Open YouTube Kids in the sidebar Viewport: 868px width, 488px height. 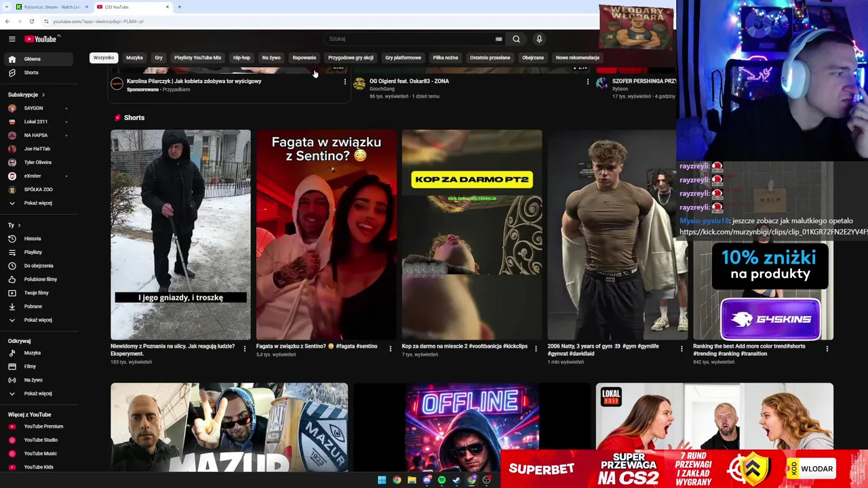37,467
